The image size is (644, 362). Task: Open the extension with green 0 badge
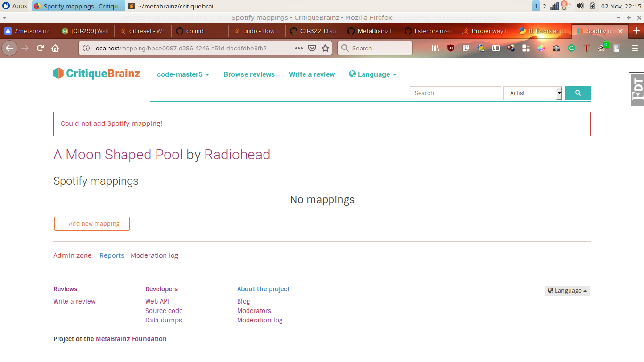[x=603, y=47]
